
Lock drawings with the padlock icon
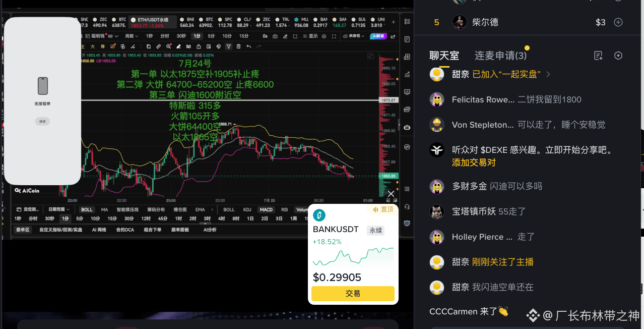[x=199, y=46]
